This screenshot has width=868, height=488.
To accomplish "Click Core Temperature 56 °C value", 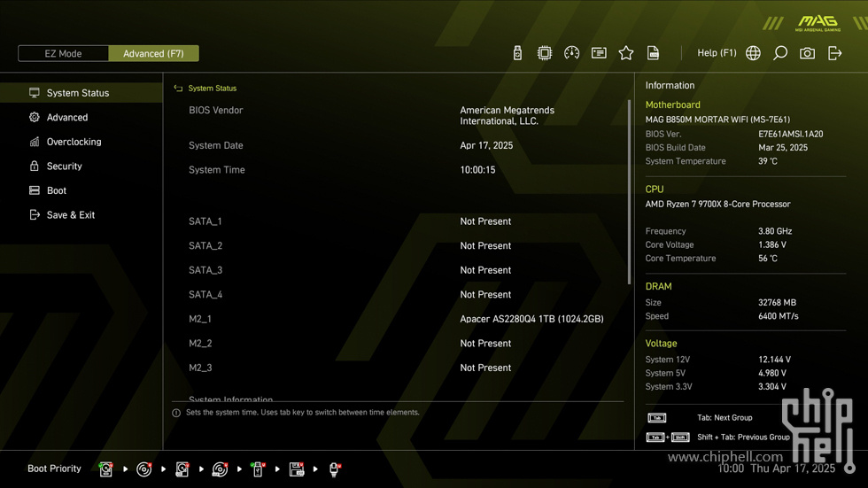I will 768,259.
